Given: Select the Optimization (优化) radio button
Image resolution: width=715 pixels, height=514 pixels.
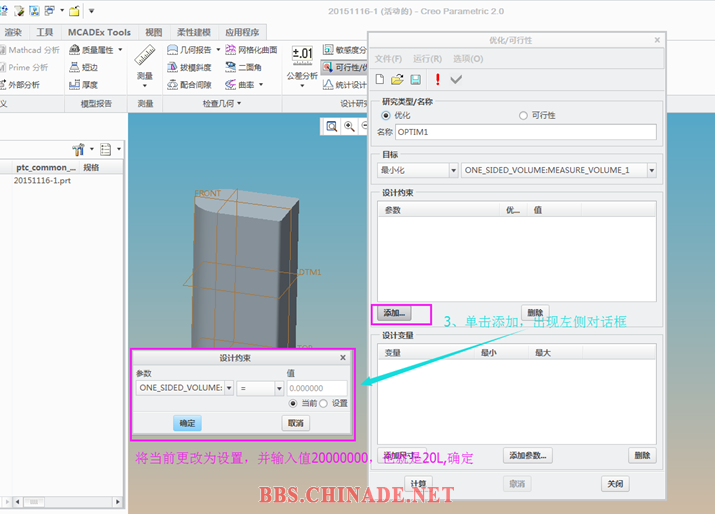Looking at the screenshot, I should tap(386, 115).
